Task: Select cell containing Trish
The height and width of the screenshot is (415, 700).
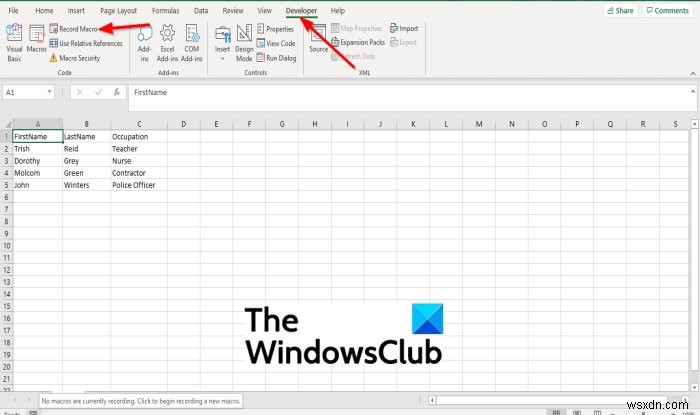Action: [x=38, y=149]
